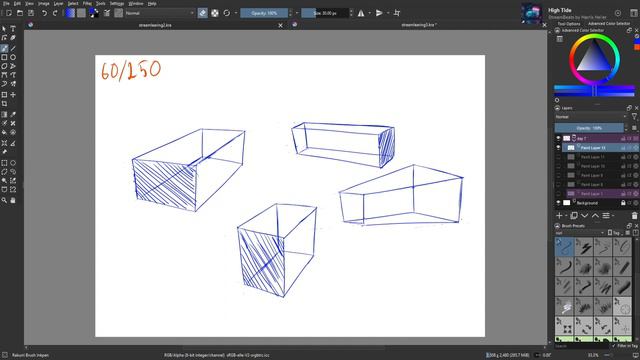Open the gradient chooser in toolbar

tap(70, 13)
